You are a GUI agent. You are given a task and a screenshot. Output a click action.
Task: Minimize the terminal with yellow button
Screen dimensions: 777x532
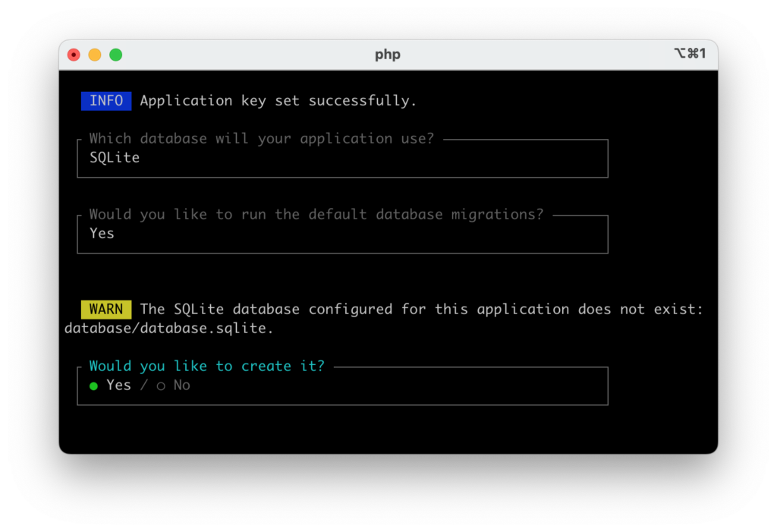pos(95,55)
